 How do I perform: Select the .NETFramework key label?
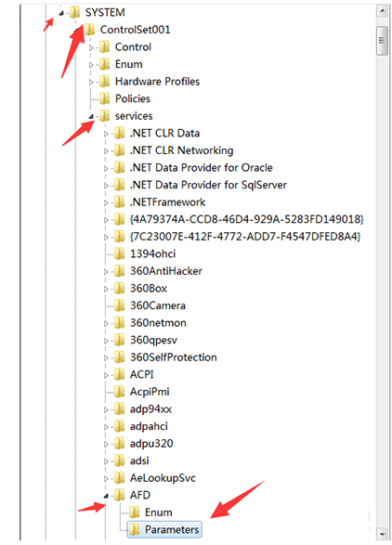167,202
